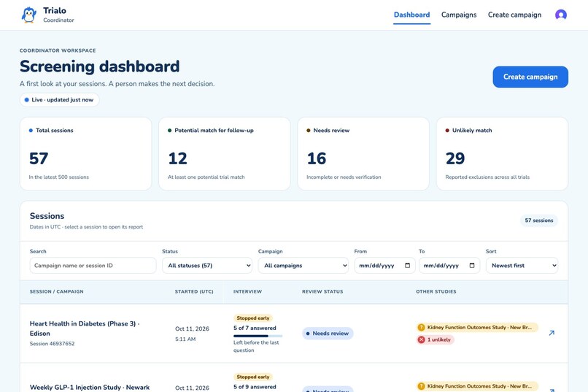Open the Weekly GLP-1 Injection Study · Newark session
This screenshot has width=588, height=392.
[90, 387]
